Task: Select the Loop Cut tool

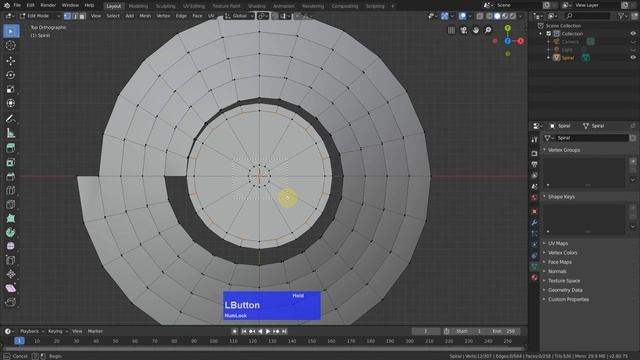Action: (11, 191)
